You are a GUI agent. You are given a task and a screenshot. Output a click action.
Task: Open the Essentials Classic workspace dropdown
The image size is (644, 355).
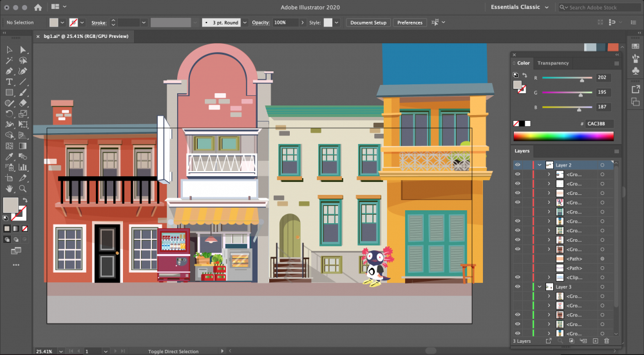click(x=520, y=7)
